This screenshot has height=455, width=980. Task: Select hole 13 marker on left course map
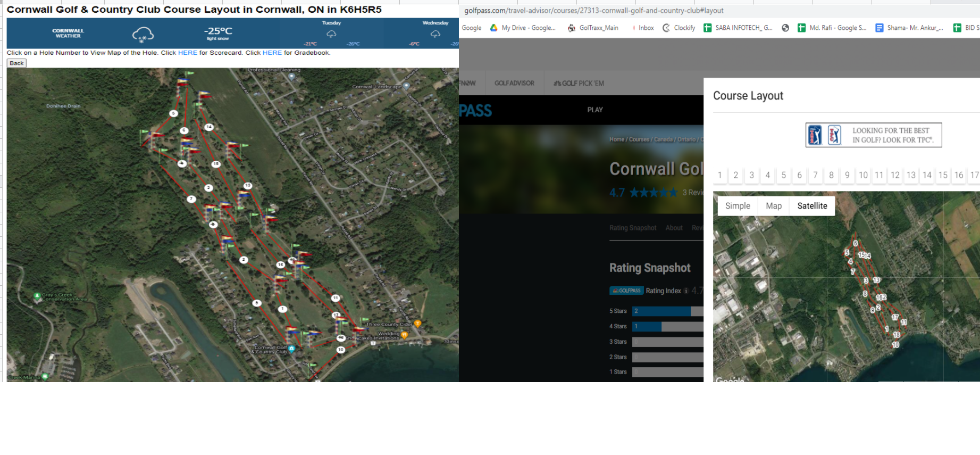pos(248,186)
